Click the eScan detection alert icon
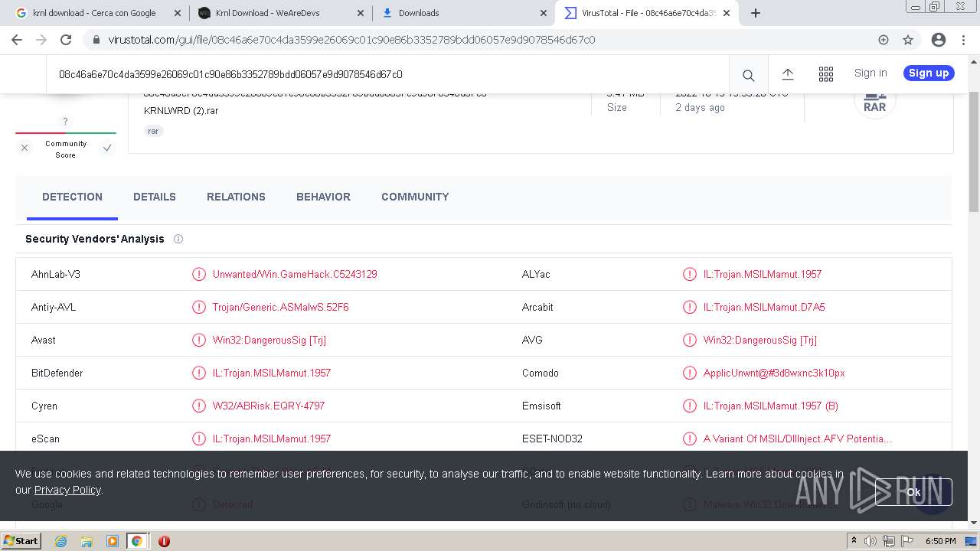The image size is (980, 551). tap(199, 439)
